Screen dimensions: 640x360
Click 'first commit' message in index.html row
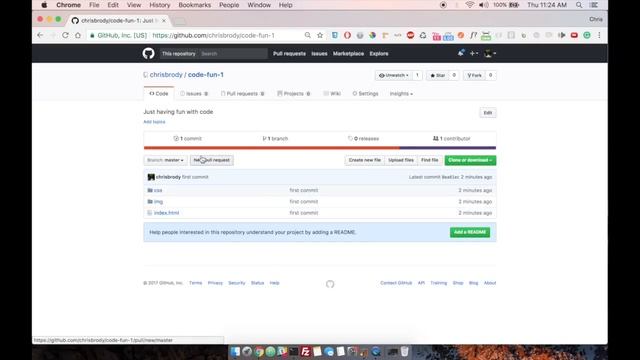coord(304,213)
